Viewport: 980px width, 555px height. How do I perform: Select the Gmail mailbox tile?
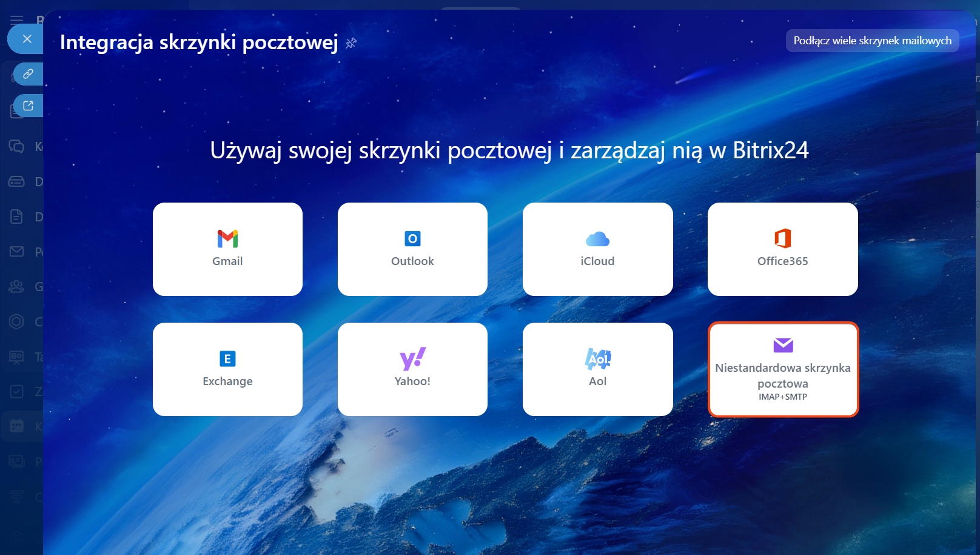click(227, 249)
